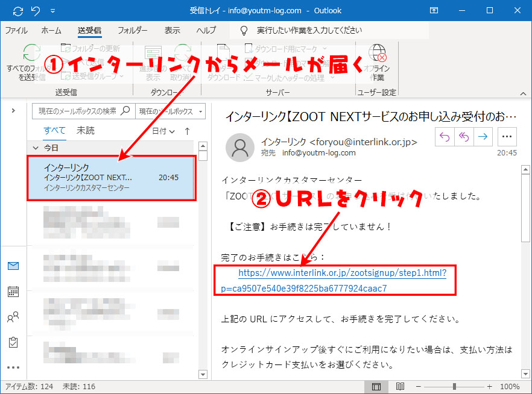Switch to reading view in the status bar

[400, 387]
